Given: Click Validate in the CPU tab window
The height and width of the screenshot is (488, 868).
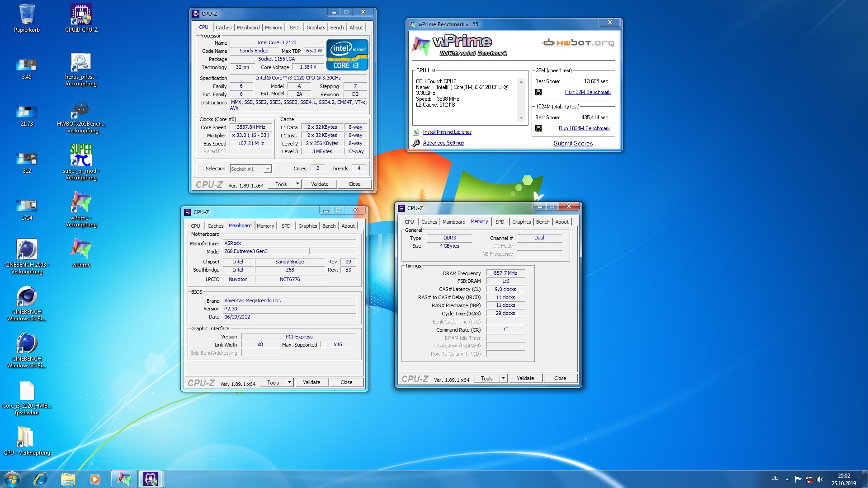Looking at the screenshot, I should point(320,184).
